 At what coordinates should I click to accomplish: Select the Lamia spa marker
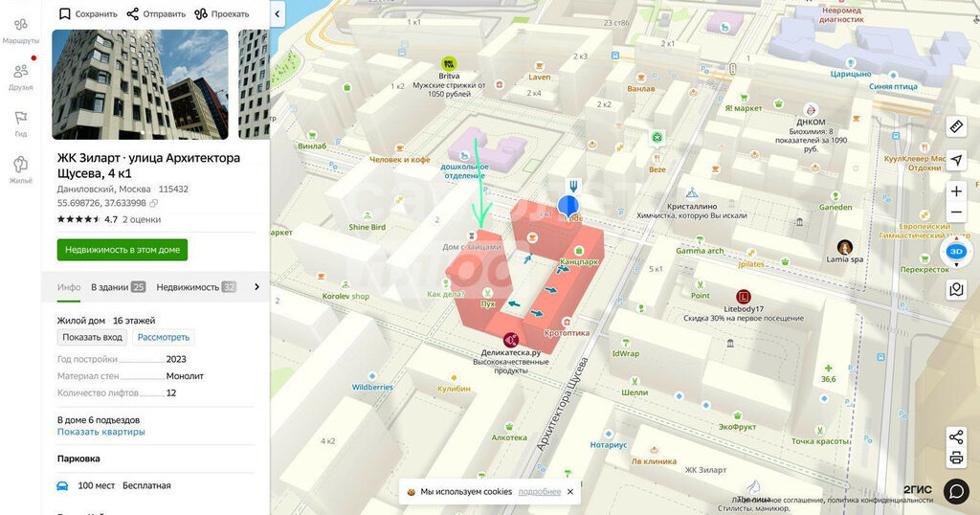pyautogui.click(x=845, y=247)
